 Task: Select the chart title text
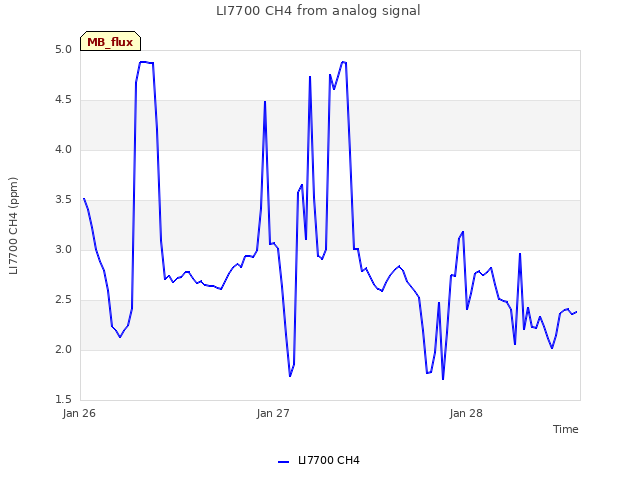pos(318,11)
